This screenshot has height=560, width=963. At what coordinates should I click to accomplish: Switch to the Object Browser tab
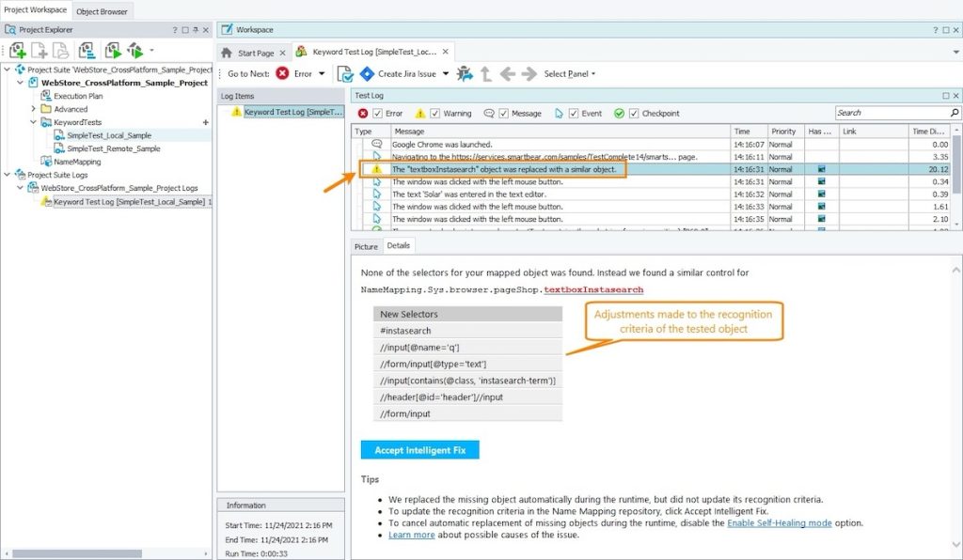(x=104, y=11)
